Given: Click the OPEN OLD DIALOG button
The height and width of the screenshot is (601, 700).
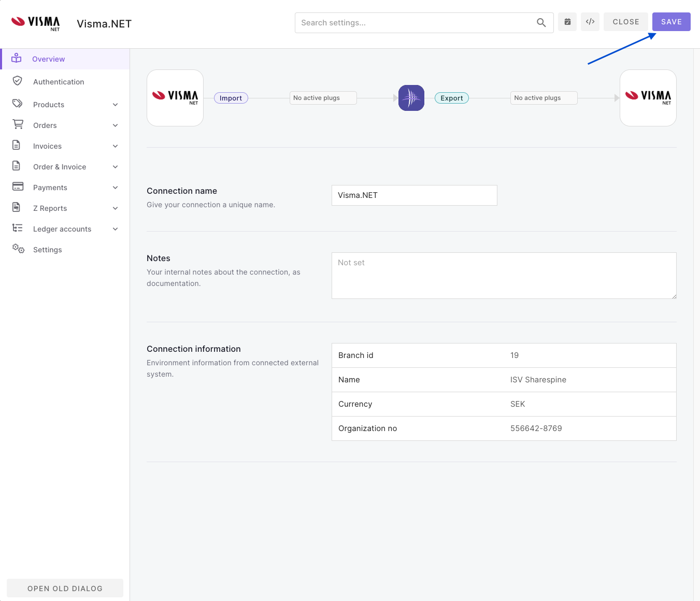Looking at the screenshot, I should (65, 588).
